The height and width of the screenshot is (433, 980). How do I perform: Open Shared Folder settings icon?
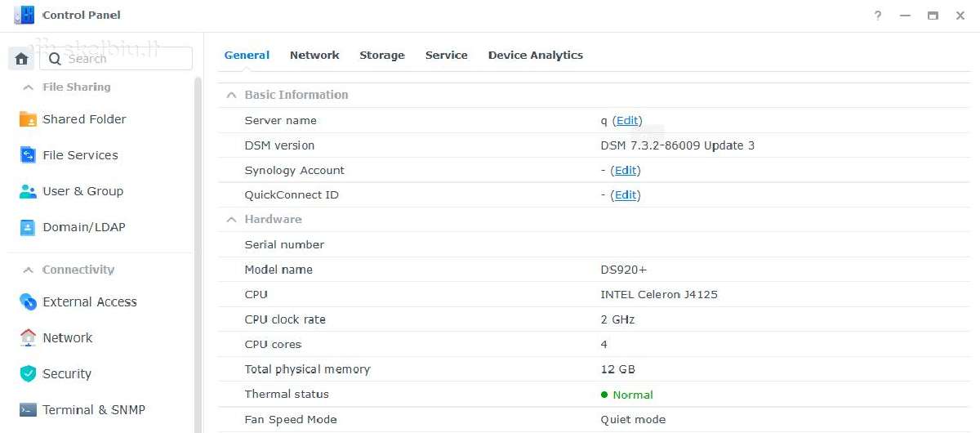pyautogui.click(x=28, y=119)
